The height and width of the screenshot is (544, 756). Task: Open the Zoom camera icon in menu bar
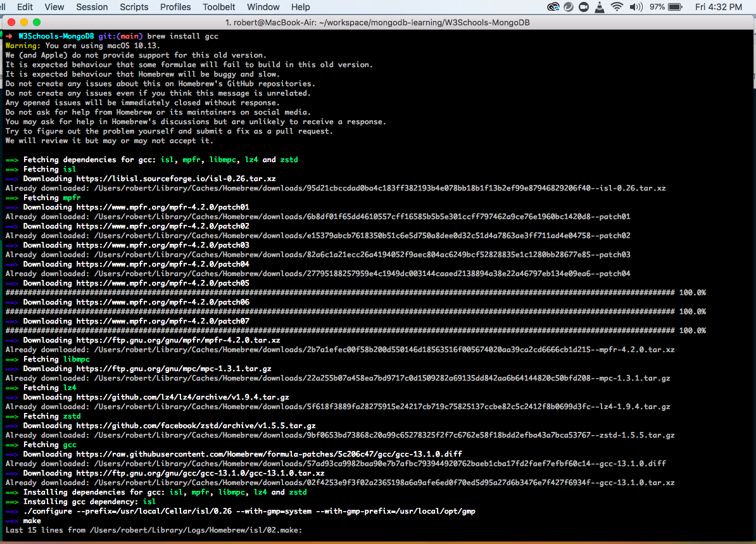pos(584,7)
